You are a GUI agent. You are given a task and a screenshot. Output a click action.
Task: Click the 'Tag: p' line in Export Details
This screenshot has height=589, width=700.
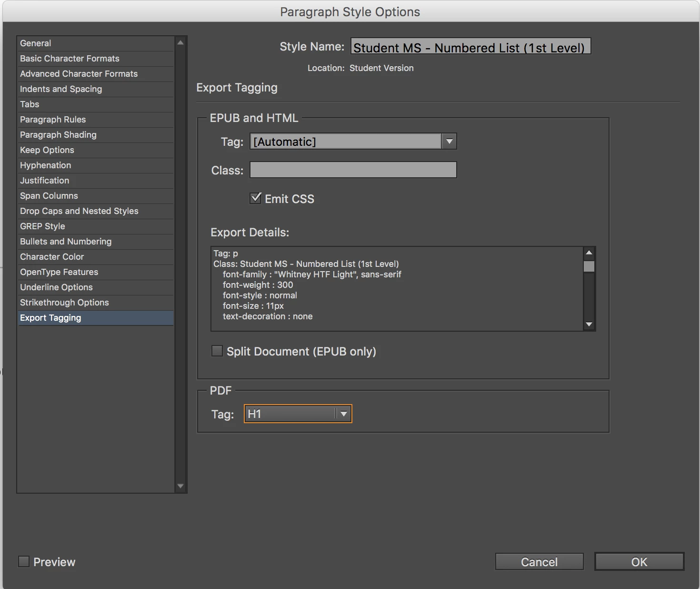point(226,254)
